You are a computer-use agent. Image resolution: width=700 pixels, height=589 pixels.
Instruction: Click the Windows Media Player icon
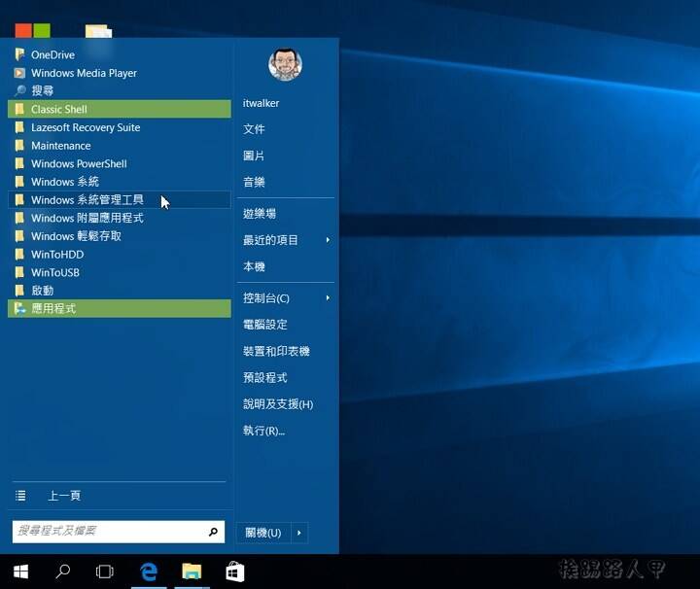pos(19,73)
